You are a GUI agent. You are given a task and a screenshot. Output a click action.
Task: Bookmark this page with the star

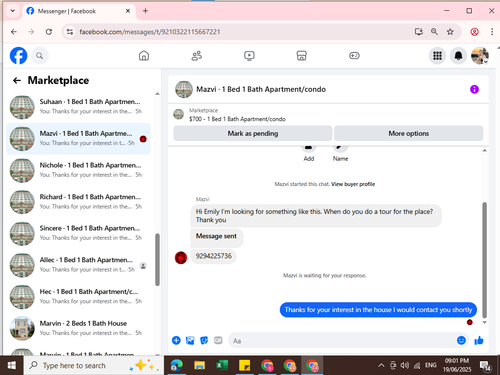pos(450,32)
